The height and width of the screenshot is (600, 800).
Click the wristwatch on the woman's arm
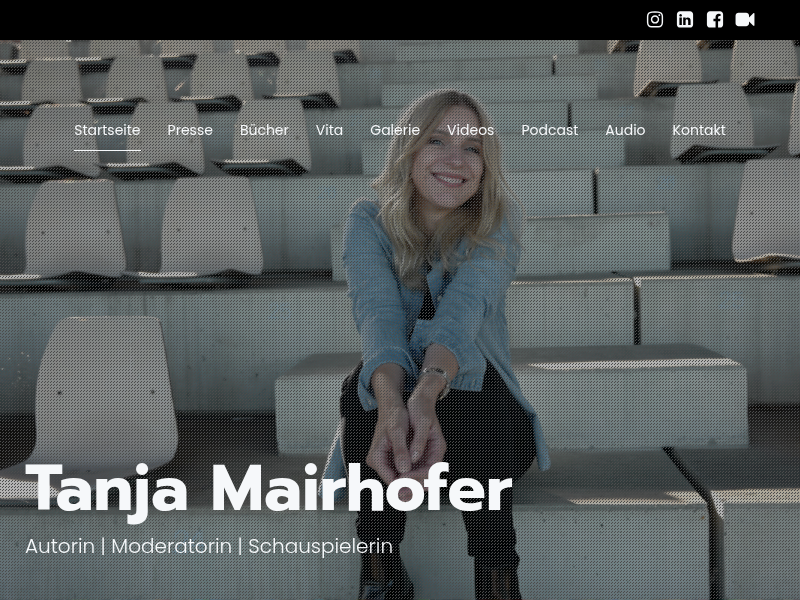[437, 378]
